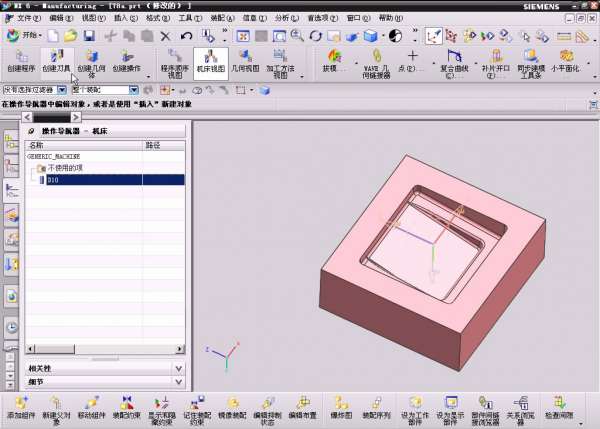This screenshot has height=429, width=600.
Task: Click the shaded cube rendering style icon
Action: tap(370, 36)
